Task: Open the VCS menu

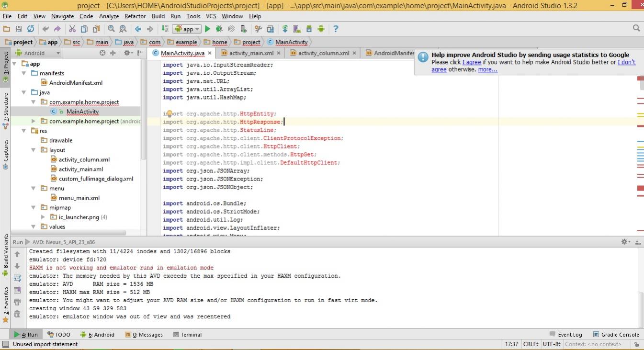Action: pos(211,16)
